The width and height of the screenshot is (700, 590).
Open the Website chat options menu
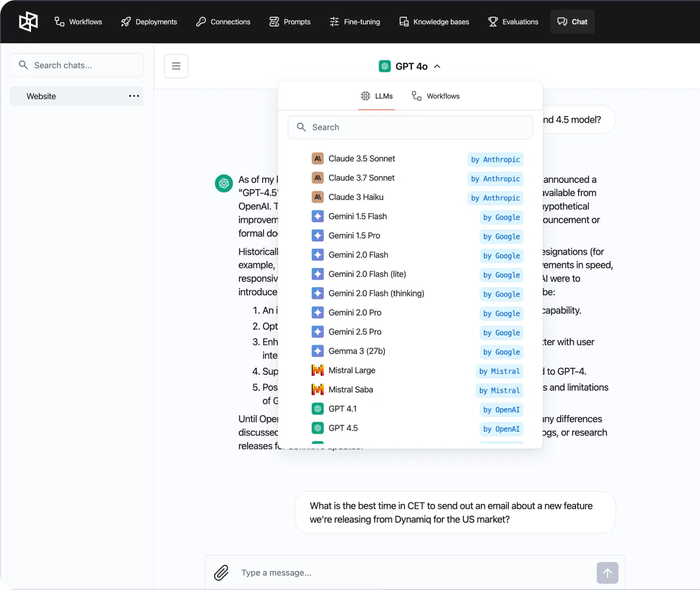coord(134,96)
